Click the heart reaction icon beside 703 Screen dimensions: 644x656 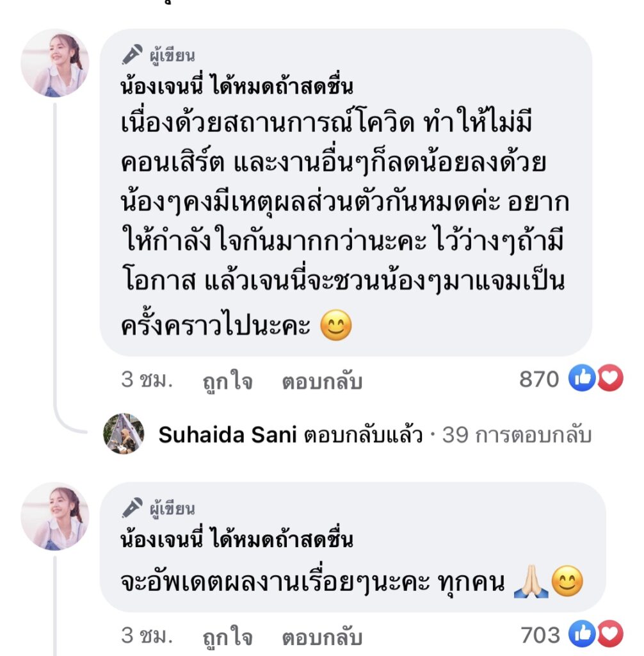pos(610,635)
